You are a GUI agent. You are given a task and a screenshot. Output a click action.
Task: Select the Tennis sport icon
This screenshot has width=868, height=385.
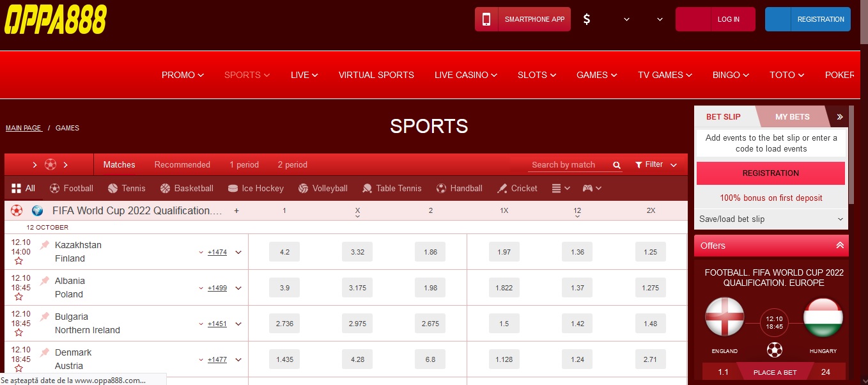point(113,188)
